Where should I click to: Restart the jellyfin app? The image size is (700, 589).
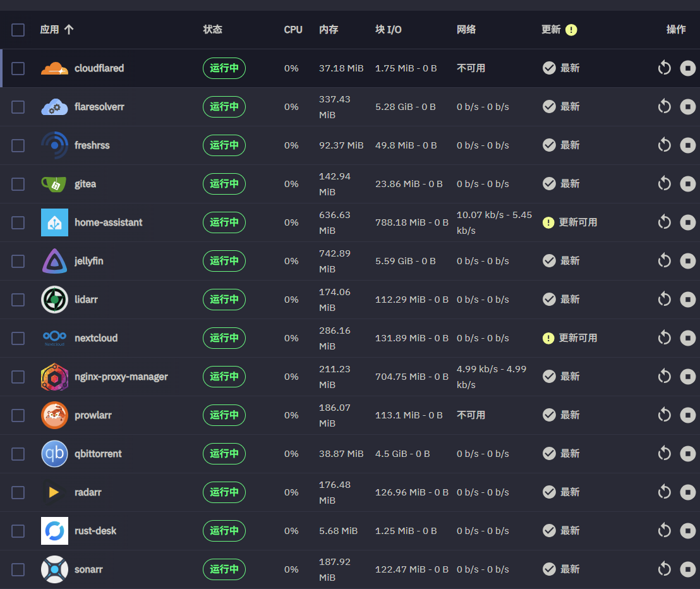[664, 261]
